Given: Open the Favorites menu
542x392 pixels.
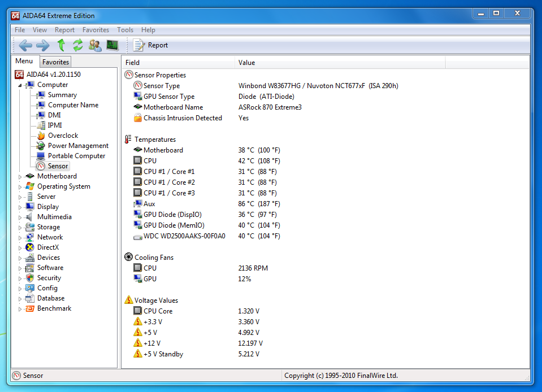Looking at the screenshot, I should click(96, 30).
